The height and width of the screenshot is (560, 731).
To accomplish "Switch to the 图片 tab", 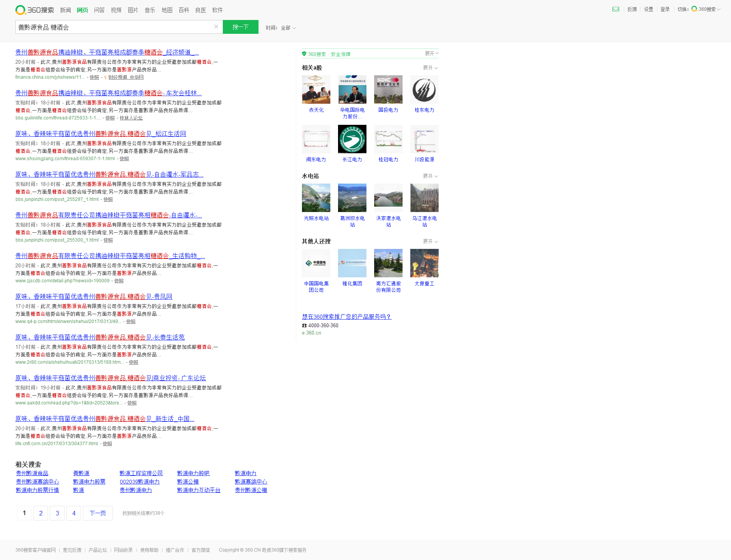I will [x=133, y=10].
